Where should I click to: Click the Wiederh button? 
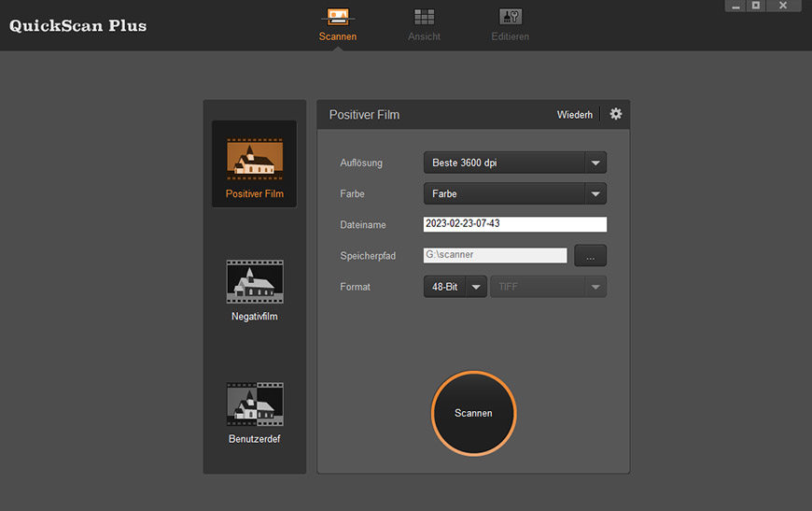pyautogui.click(x=574, y=115)
